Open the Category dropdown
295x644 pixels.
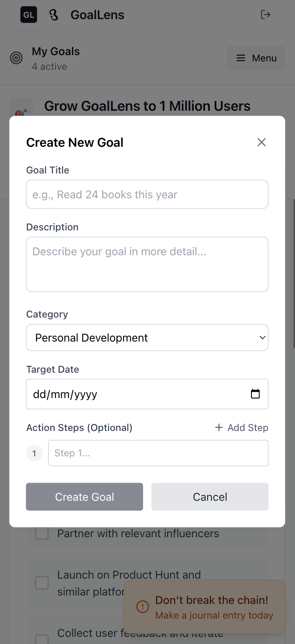[147, 338]
